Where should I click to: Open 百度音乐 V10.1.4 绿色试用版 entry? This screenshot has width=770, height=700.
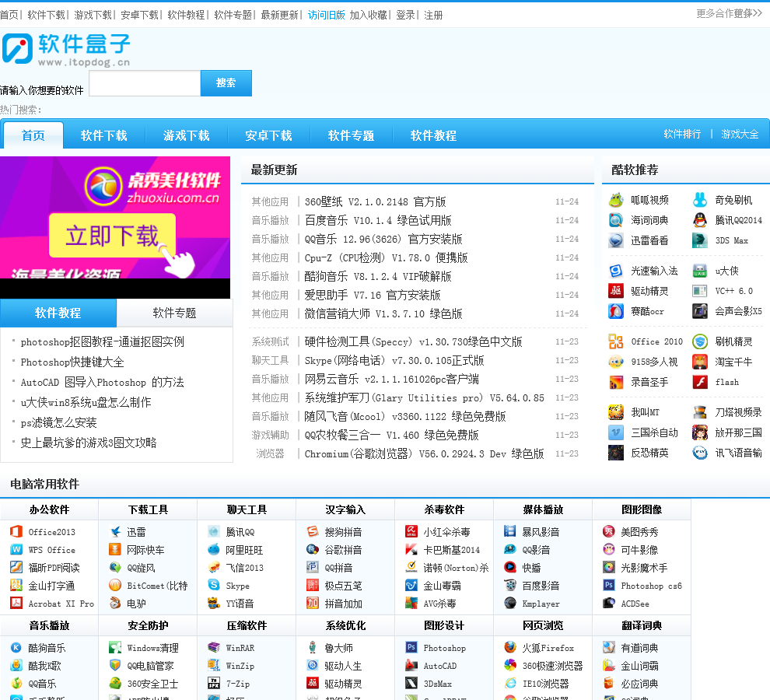[x=378, y=220]
